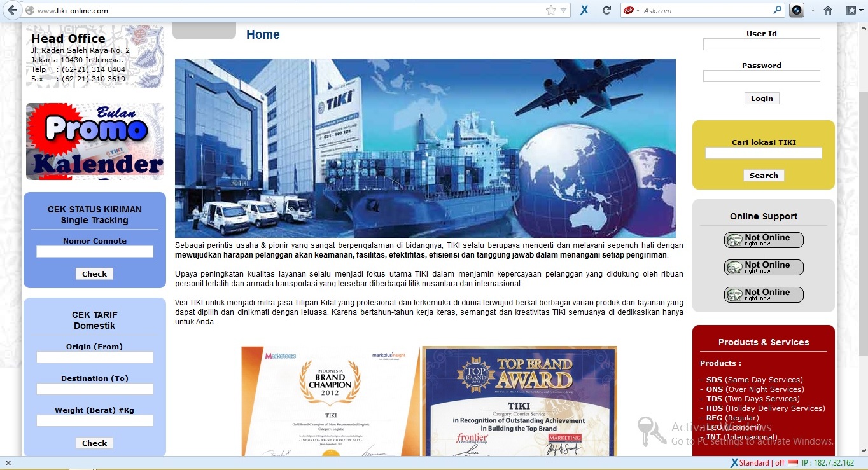Click the first Not Online support badge

pos(764,240)
